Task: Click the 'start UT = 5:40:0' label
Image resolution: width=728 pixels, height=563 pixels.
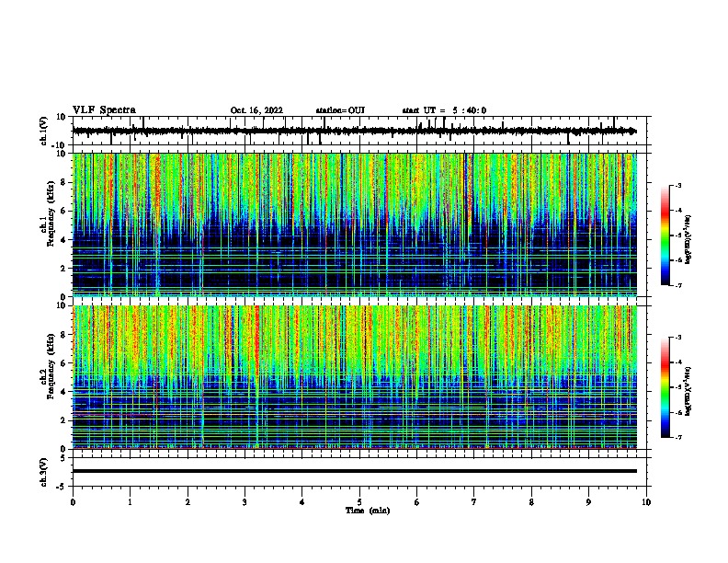Action: [444, 110]
